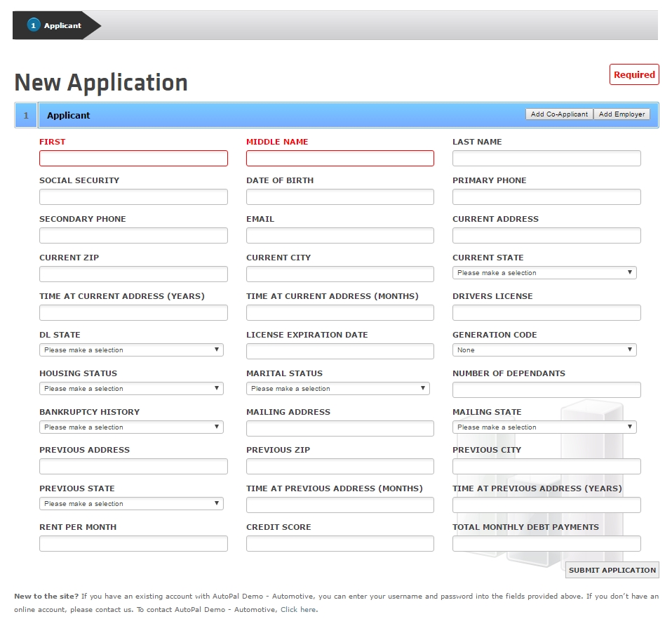Select the Date of Birth field
Viewport: 672px width, 619px height.
pos(340,197)
